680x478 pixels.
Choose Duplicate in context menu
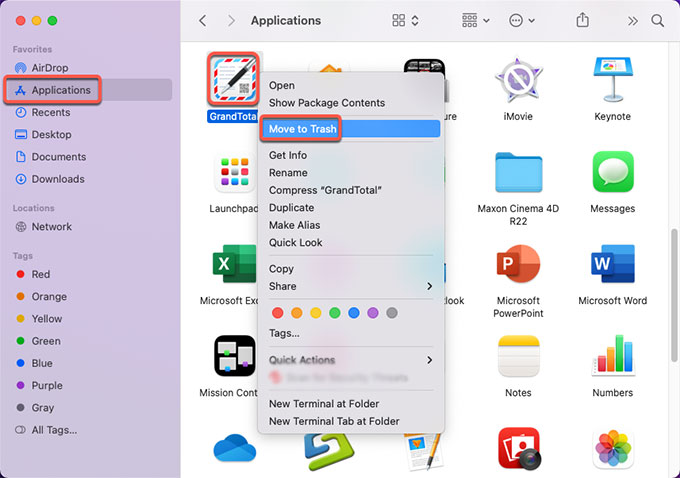point(291,208)
